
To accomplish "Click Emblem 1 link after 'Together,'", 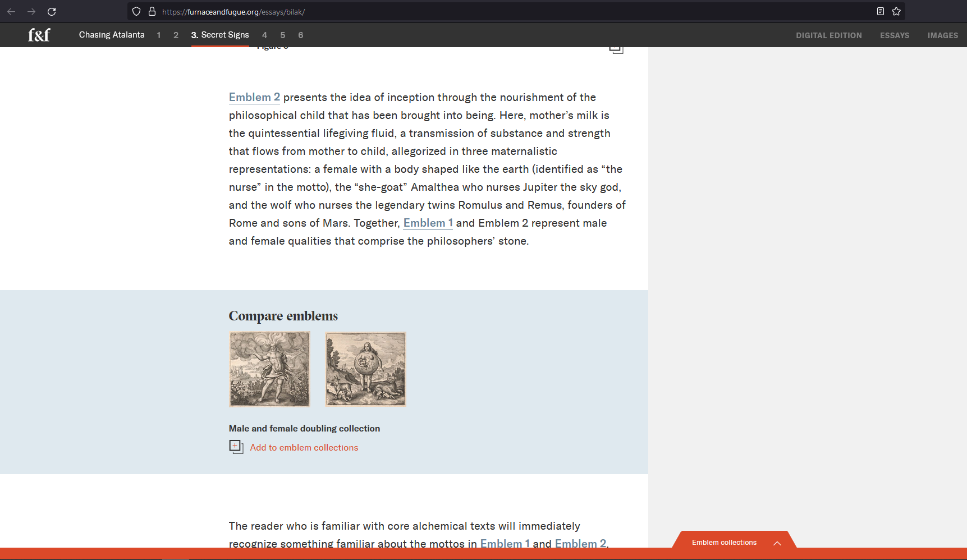I will coord(428,223).
